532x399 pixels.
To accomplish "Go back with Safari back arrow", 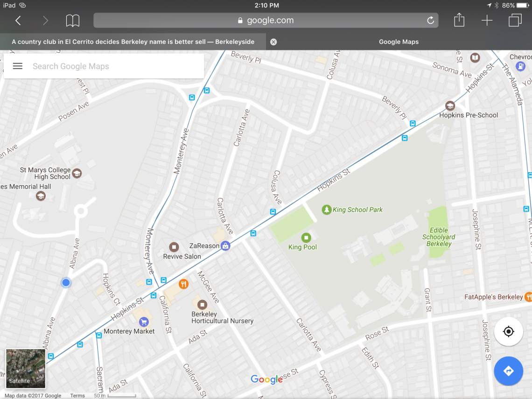I will (18, 21).
